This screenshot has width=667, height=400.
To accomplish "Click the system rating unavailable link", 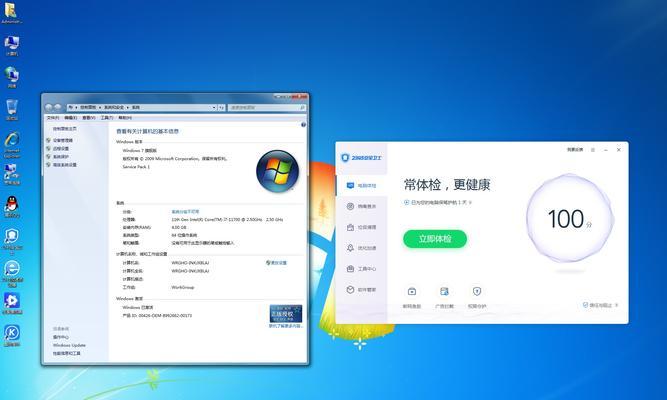I will pyautogui.click(x=185, y=211).
